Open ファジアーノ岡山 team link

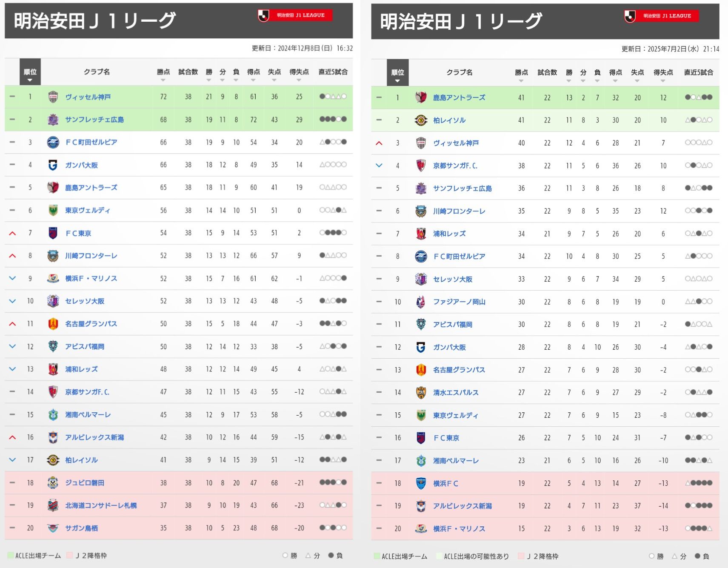(x=459, y=302)
